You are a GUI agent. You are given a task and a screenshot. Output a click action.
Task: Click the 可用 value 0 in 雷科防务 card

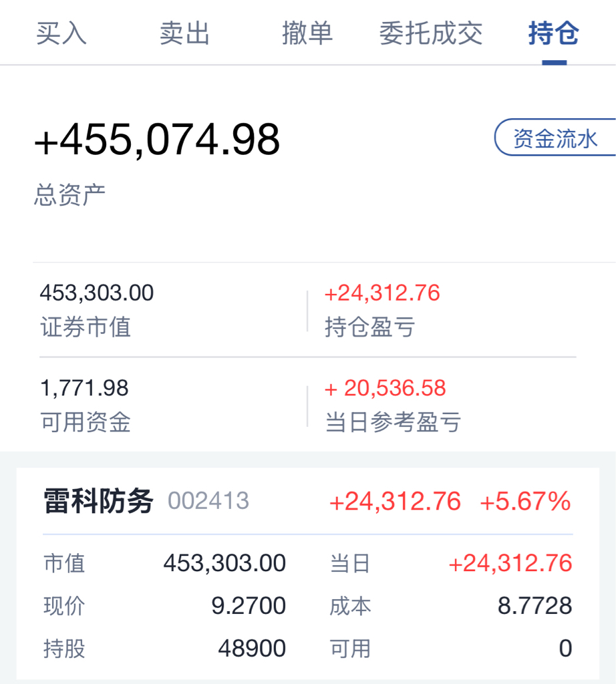[565, 648]
